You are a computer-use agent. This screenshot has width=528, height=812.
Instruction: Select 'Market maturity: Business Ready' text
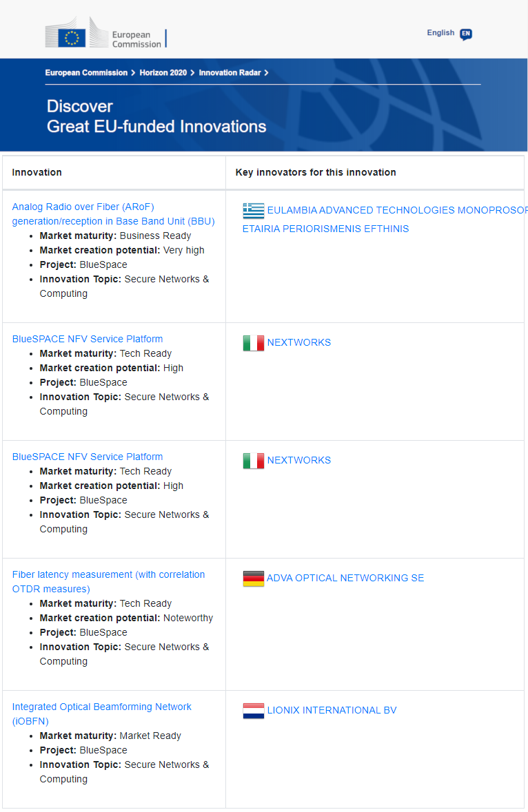coord(116,236)
